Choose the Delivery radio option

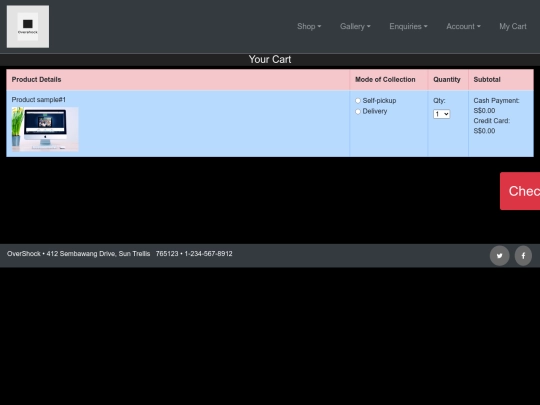coord(358,112)
